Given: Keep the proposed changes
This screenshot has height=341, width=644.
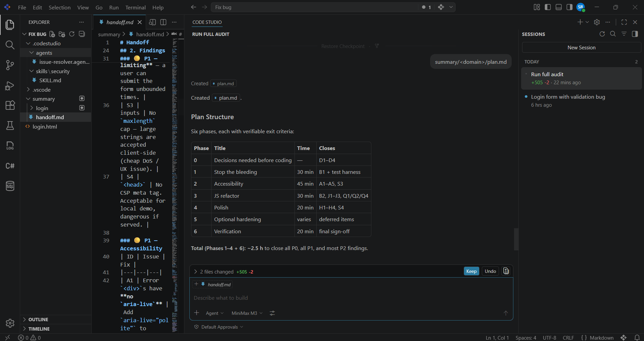Looking at the screenshot, I should point(471,271).
